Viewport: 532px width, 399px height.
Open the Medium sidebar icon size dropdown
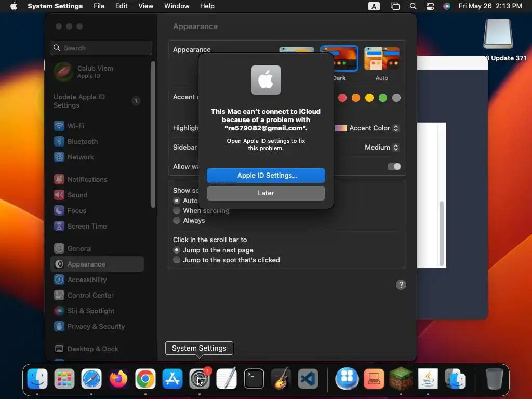pyautogui.click(x=382, y=147)
